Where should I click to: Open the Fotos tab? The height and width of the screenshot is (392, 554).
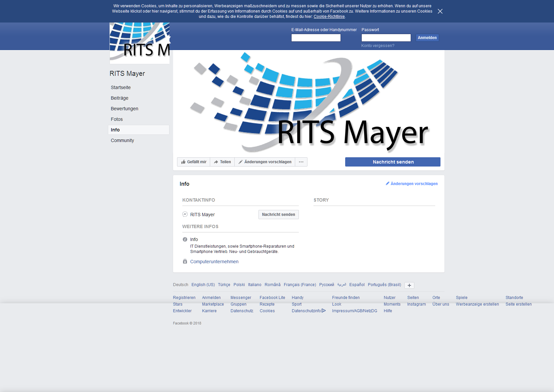[116, 119]
